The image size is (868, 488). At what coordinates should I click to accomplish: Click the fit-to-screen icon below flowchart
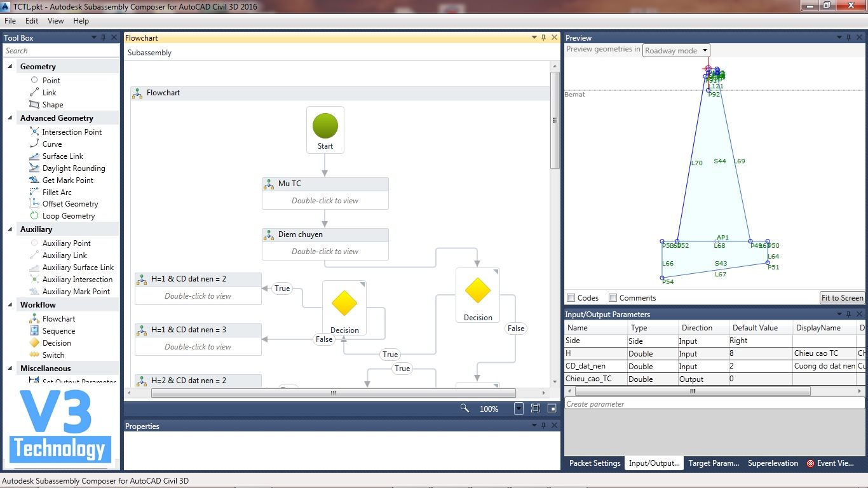coord(535,409)
